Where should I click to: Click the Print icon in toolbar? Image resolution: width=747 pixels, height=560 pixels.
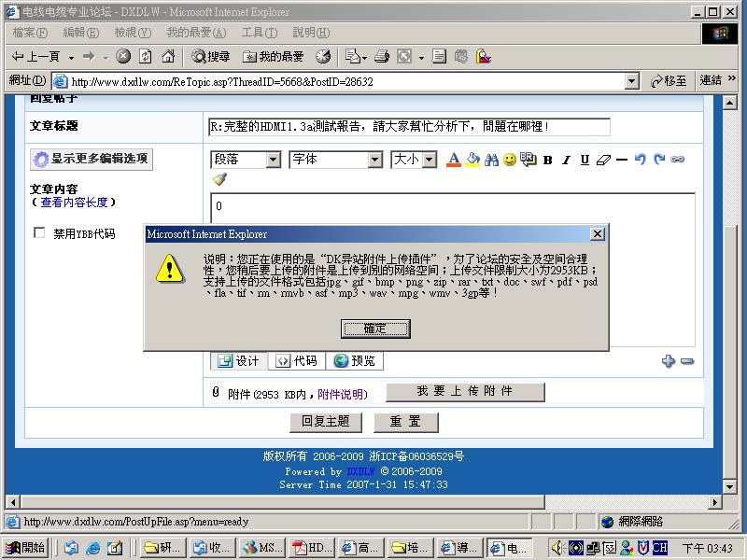click(381, 57)
